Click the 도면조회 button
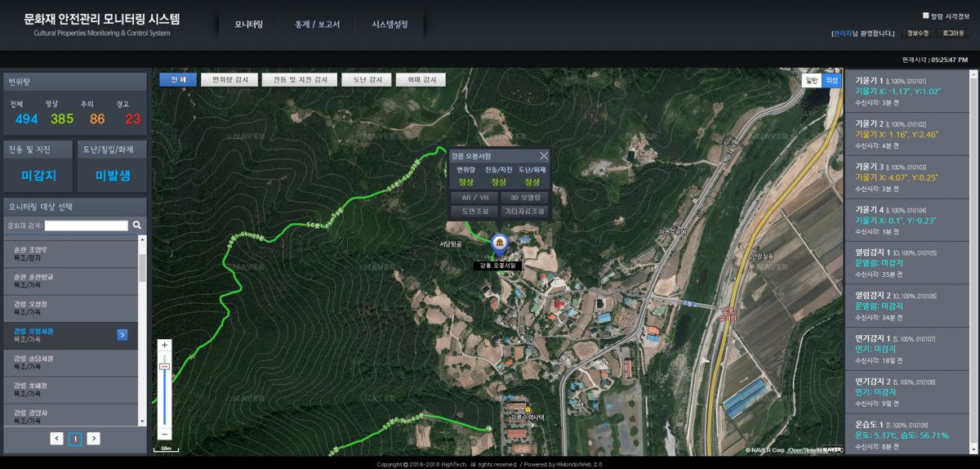Image resolution: width=980 pixels, height=469 pixels. [x=474, y=212]
